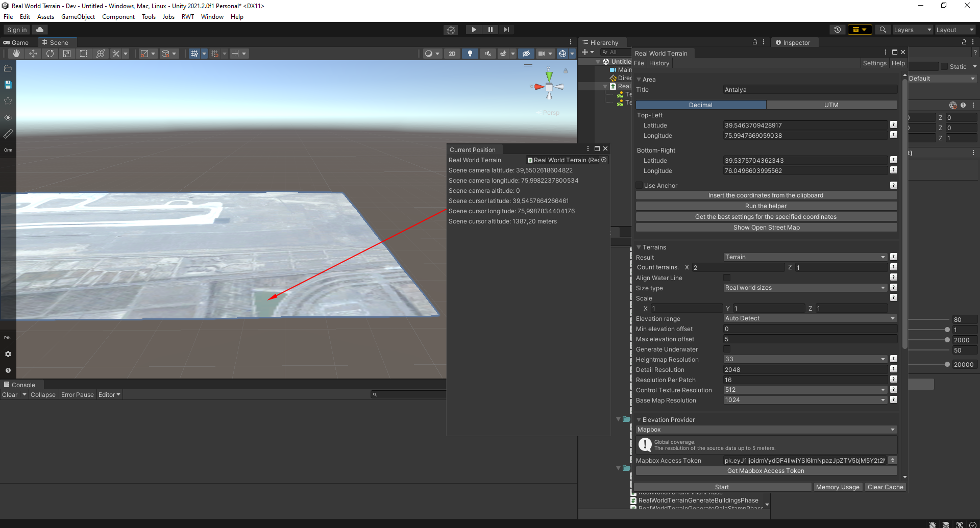This screenshot has width=980, height=528.
Task: Select the Rotate tool
Action: [50, 54]
